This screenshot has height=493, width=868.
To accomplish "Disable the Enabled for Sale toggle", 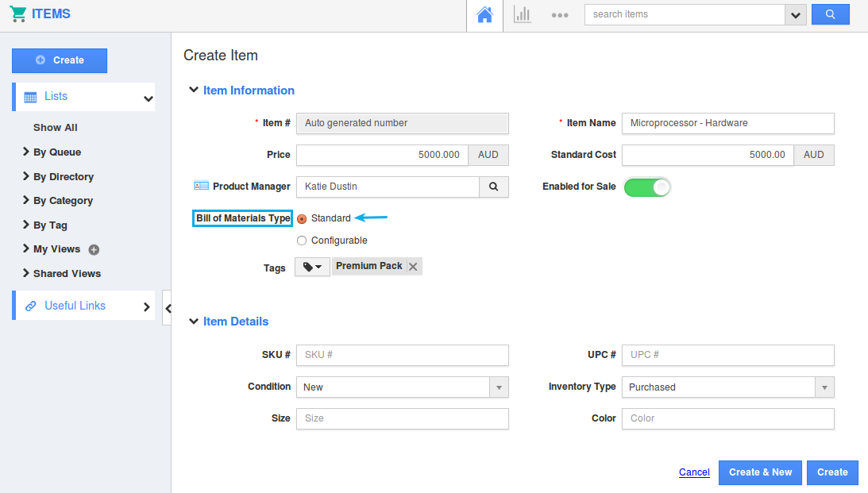I will (647, 187).
